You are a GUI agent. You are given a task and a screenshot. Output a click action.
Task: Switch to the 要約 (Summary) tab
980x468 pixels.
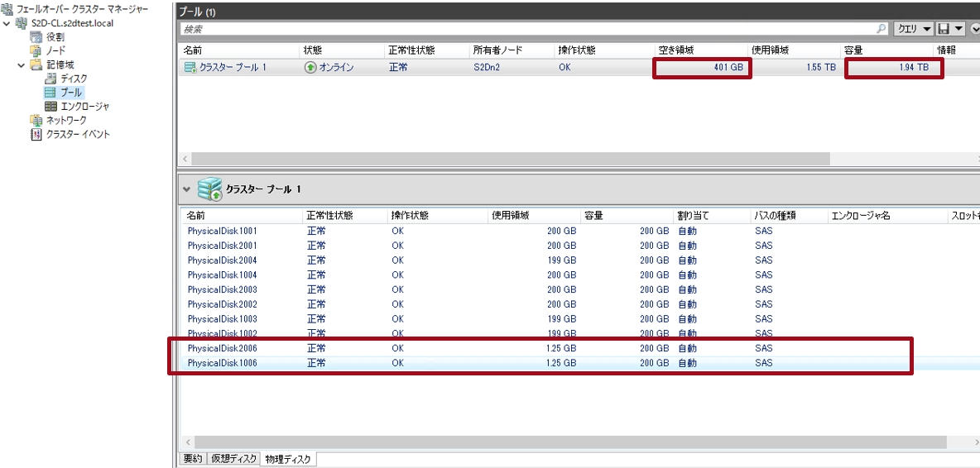(191, 459)
